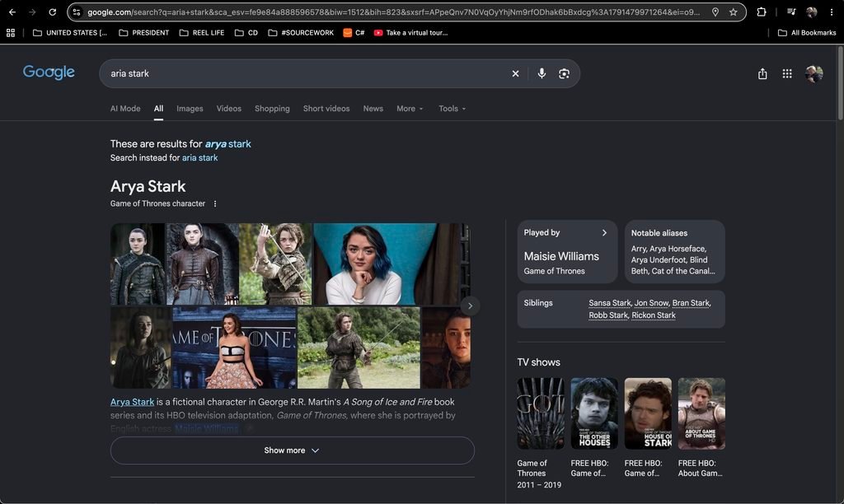
Task: Open the Bran Stark sibling link
Action: click(x=692, y=303)
